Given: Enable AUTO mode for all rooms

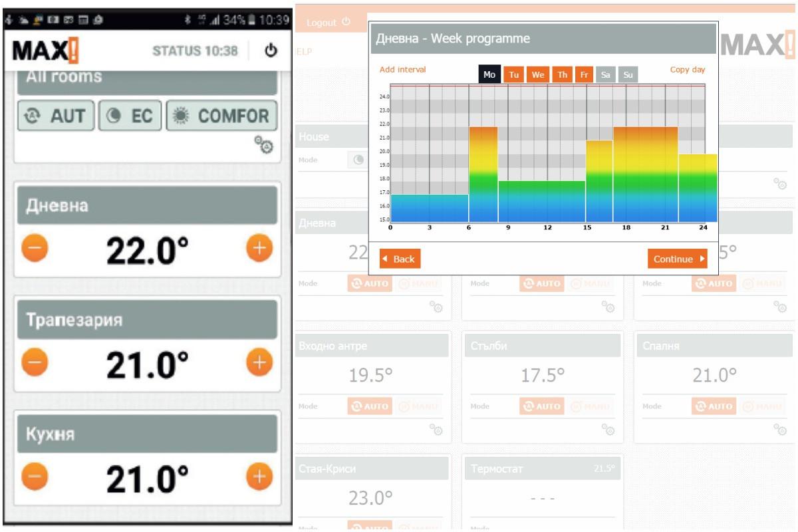Looking at the screenshot, I should coord(56,116).
